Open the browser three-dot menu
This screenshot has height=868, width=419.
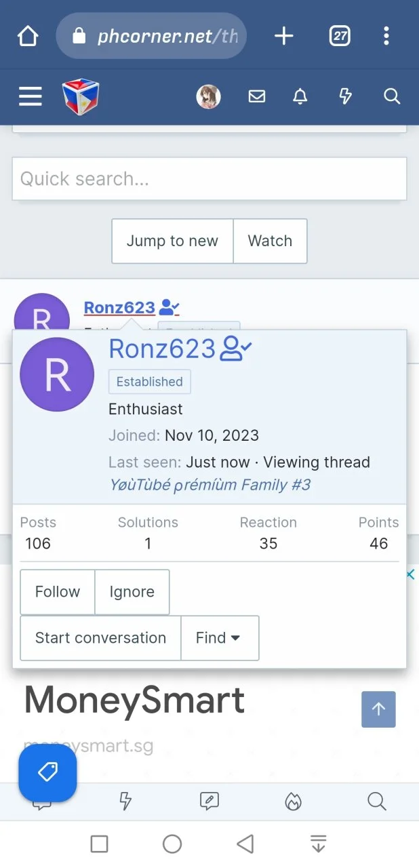click(x=386, y=36)
